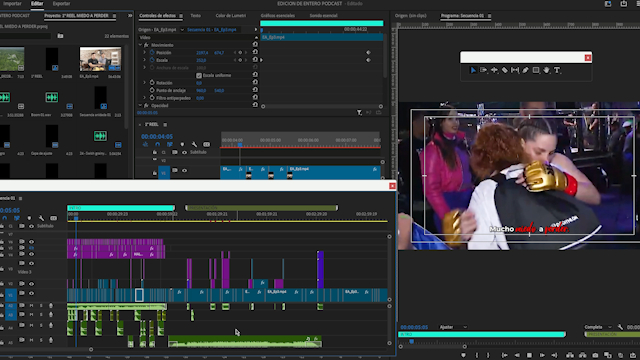Go to In point button

point(504,355)
